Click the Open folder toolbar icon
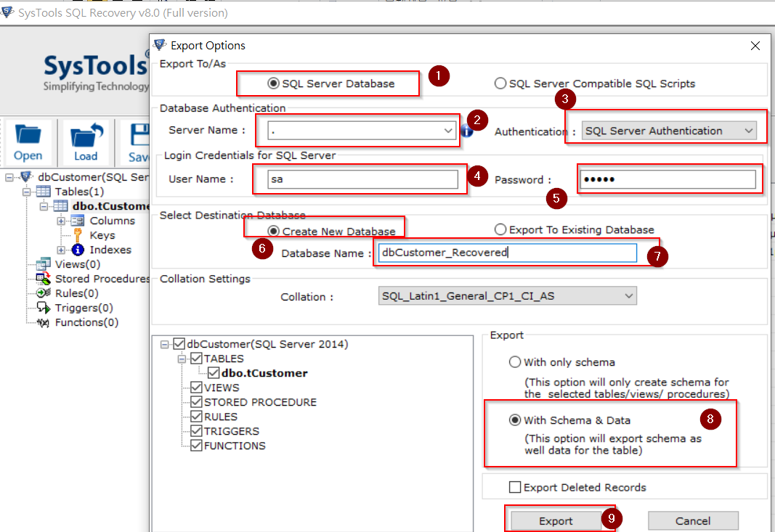 [28, 134]
